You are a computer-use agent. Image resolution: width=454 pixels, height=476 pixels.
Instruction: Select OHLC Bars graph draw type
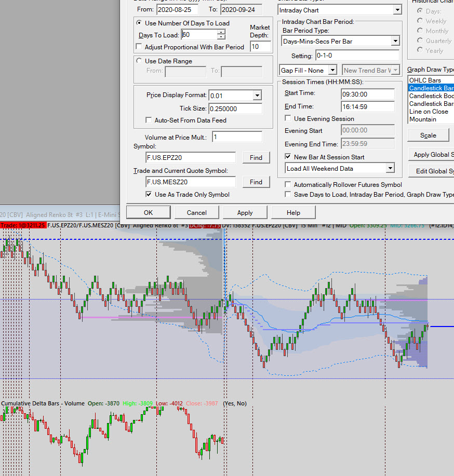tap(425, 80)
